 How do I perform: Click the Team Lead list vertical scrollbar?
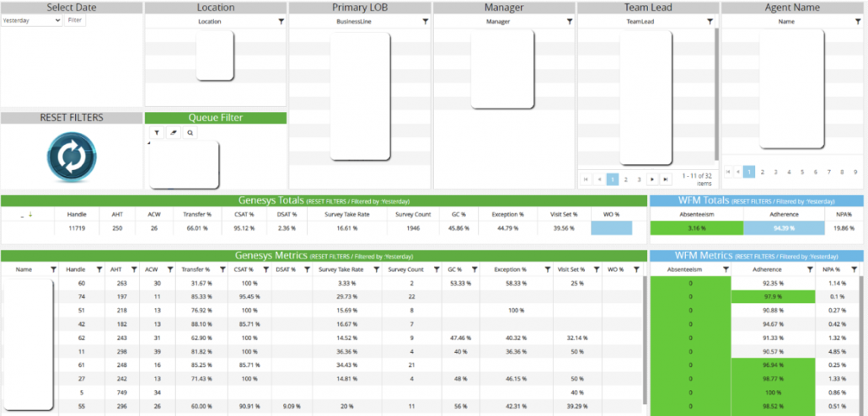pyautogui.click(x=716, y=94)
